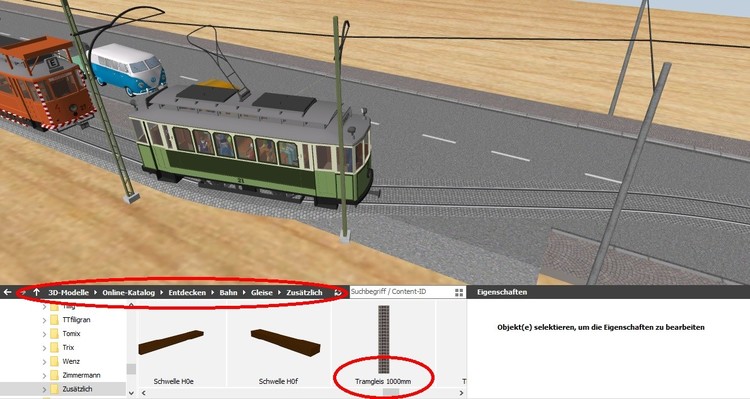Select the Zusätzlich folder icon

55,389
